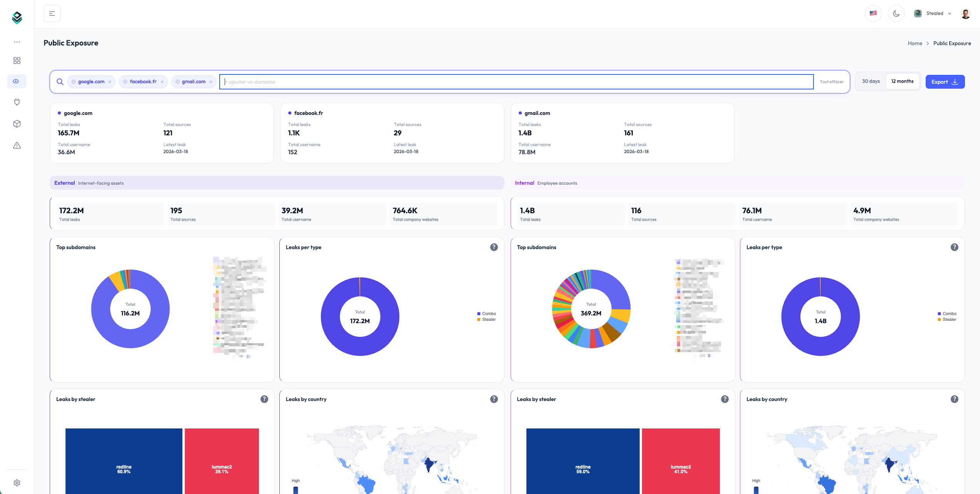This screenshot has height=494, width=980.
Task: Click External Top subdomains donut chart
Action: (x=130, y=309)
